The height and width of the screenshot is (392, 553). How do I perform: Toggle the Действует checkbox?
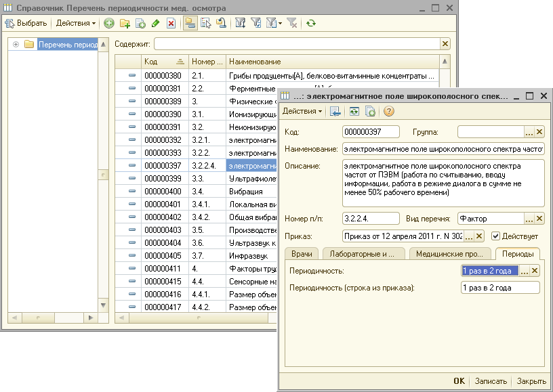pos(496,236)
